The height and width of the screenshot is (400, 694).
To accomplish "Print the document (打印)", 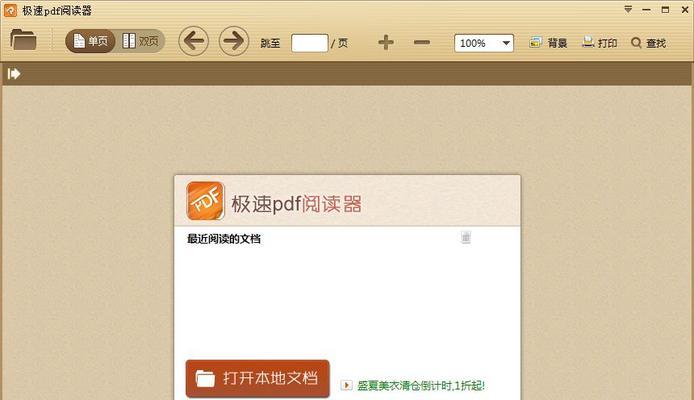I will pyautogui.click(x=599, y=43).
